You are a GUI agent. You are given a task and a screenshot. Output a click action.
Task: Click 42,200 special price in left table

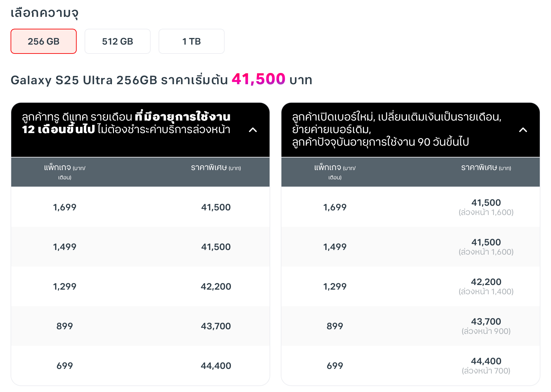pos(216,286)
